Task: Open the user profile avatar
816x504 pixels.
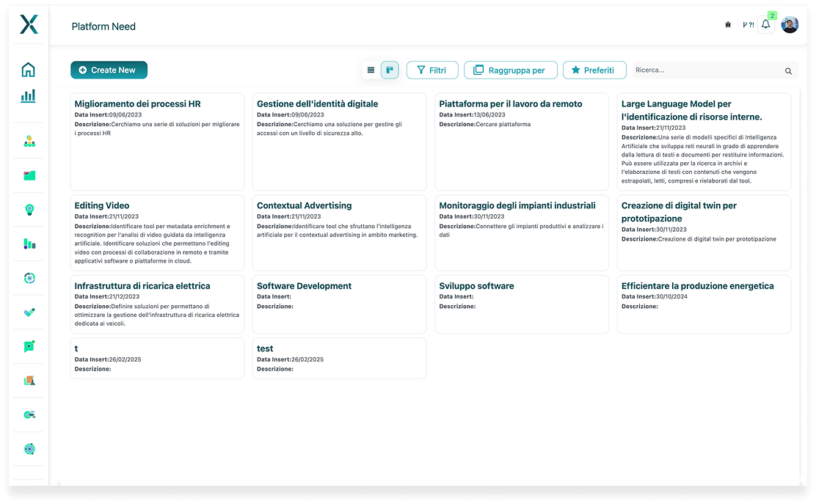Action: click(790, 25)
